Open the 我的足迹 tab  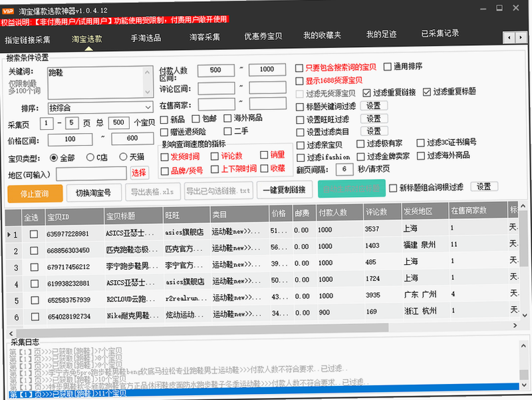[x=381, y=34]
